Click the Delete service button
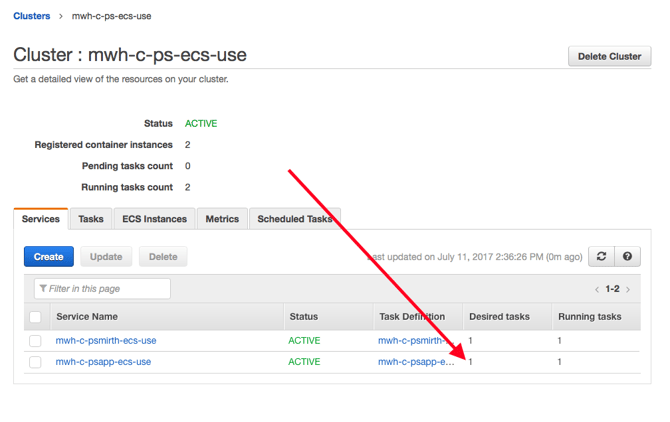 [163, 257]
